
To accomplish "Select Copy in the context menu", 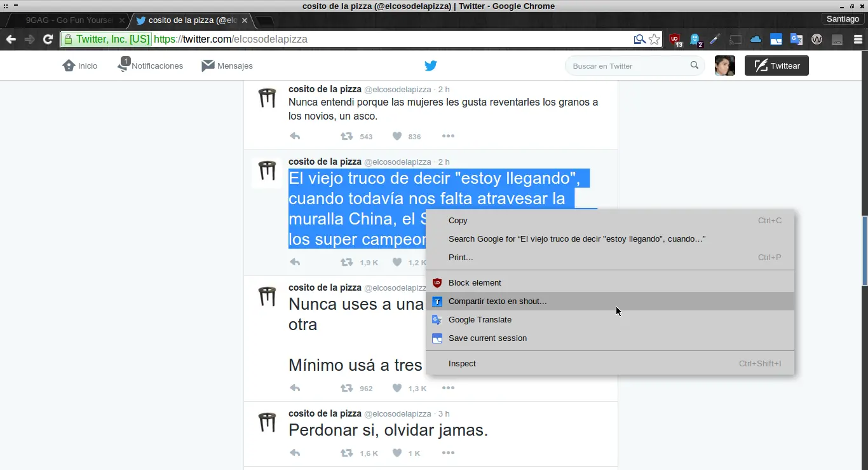I will 610,221.
